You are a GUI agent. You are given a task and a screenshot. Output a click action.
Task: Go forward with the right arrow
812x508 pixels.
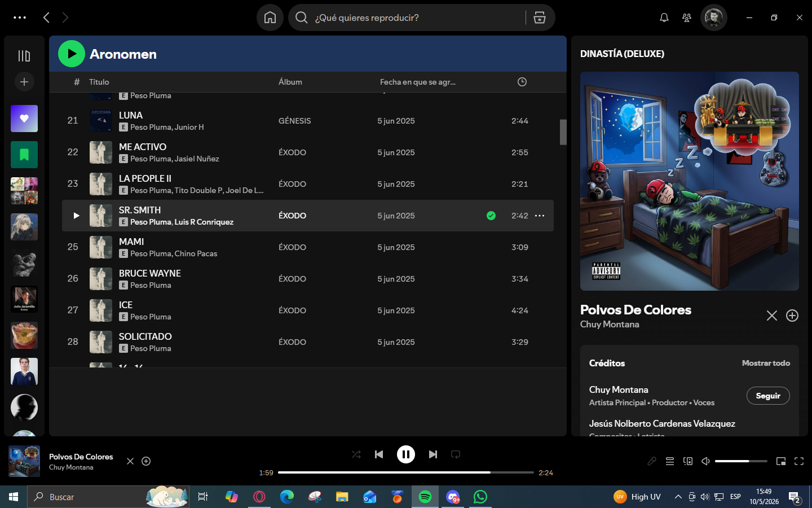click(65, 17)
